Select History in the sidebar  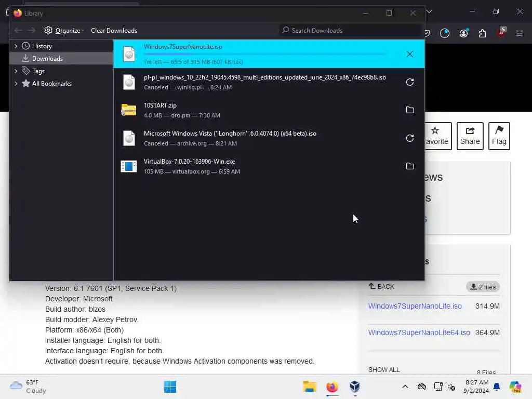[x=42, y=46]
